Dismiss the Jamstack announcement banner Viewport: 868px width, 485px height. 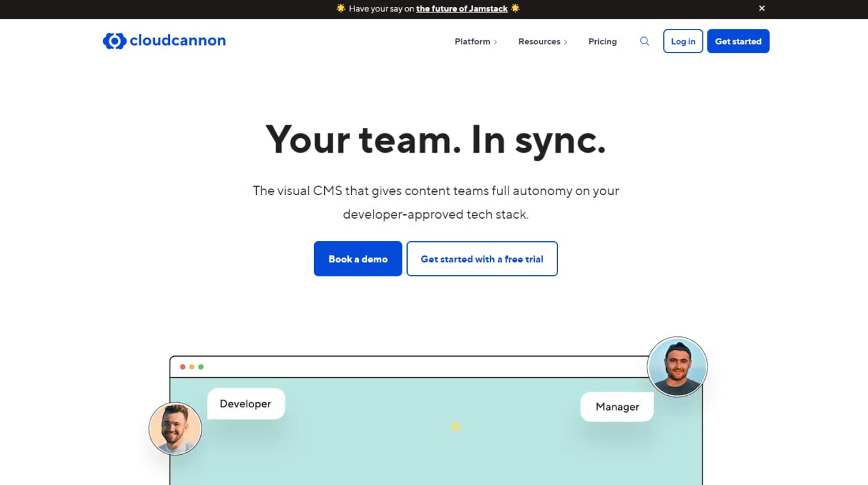(761, 8)
